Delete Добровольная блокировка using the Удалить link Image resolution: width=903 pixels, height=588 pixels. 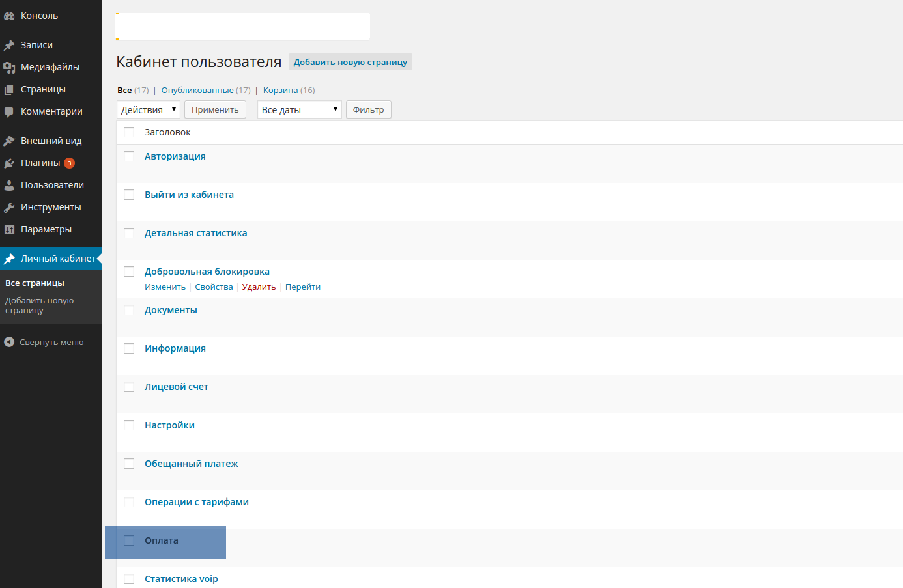(x=259, y=287)
